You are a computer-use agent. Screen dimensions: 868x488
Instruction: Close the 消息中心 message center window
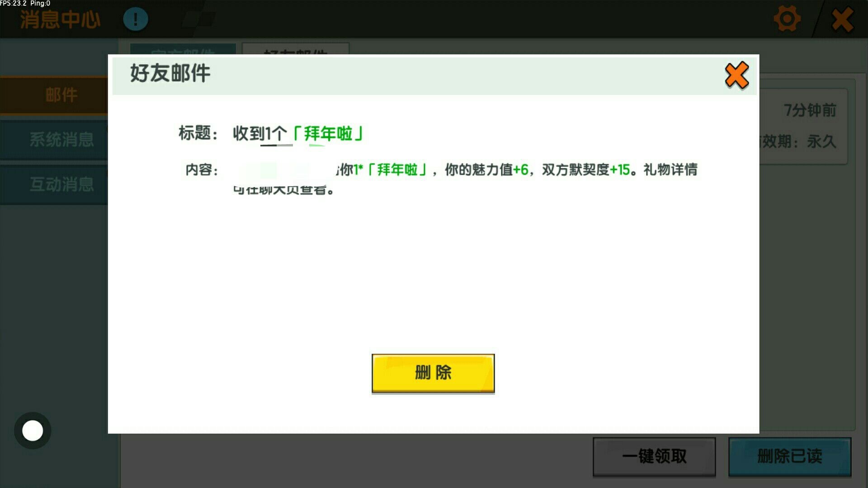(x=842, y=20)
